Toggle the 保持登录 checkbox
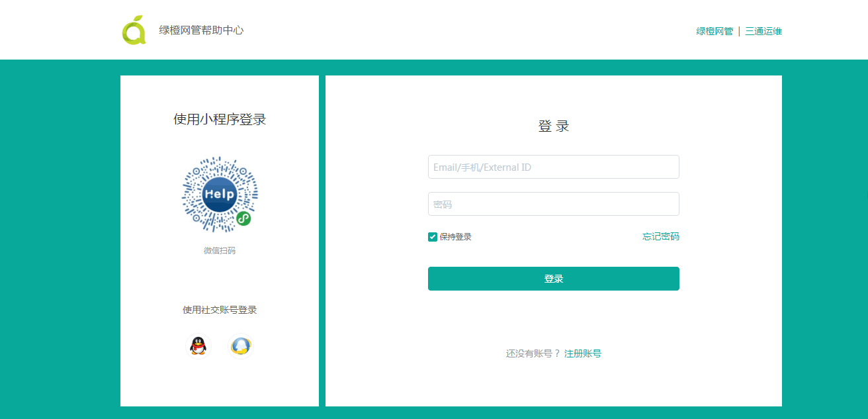 coord(433,237)
